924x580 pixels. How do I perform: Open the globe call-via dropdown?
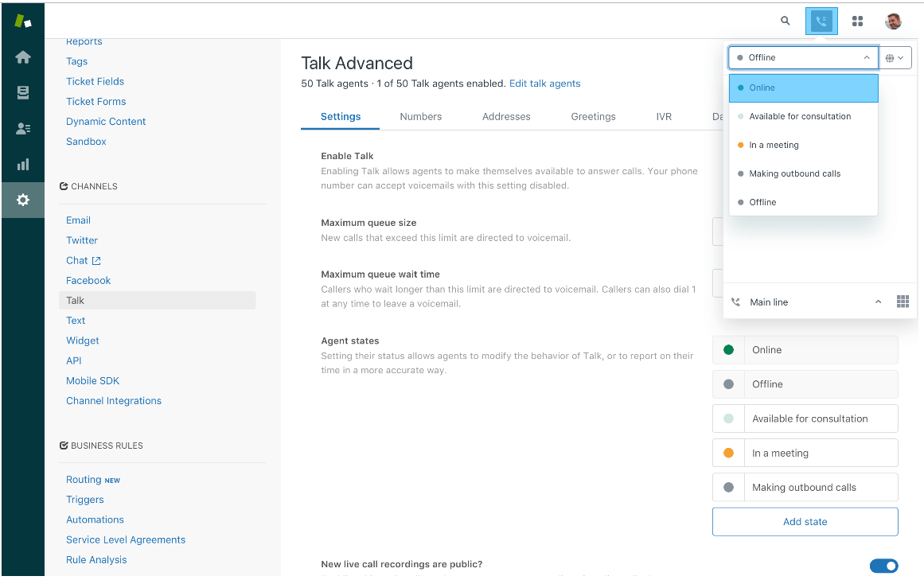[x=895, y=58]
